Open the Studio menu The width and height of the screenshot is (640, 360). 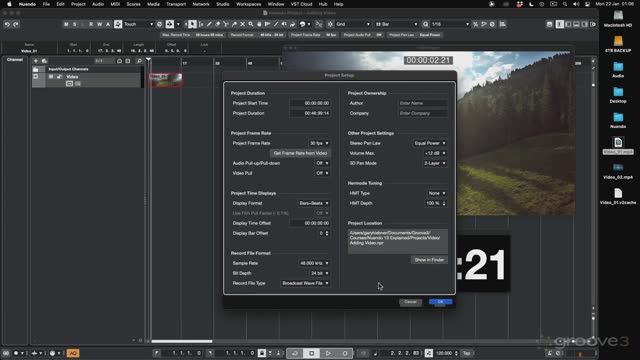pyautogui.click(x=222, y=4)
